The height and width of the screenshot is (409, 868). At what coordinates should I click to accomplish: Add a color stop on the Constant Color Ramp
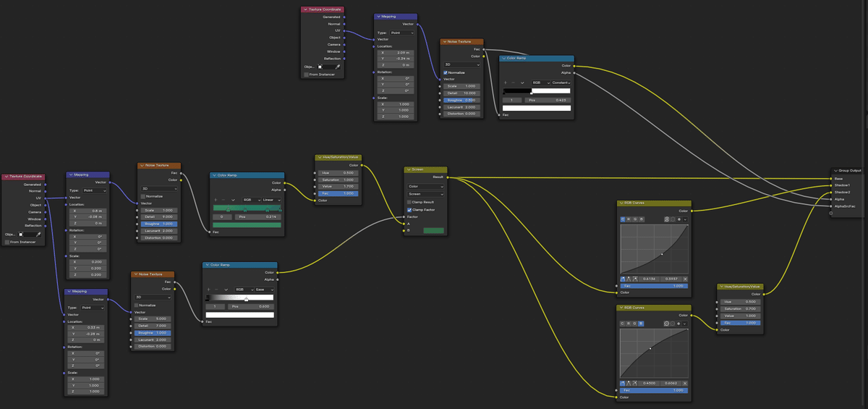point(505,83)
